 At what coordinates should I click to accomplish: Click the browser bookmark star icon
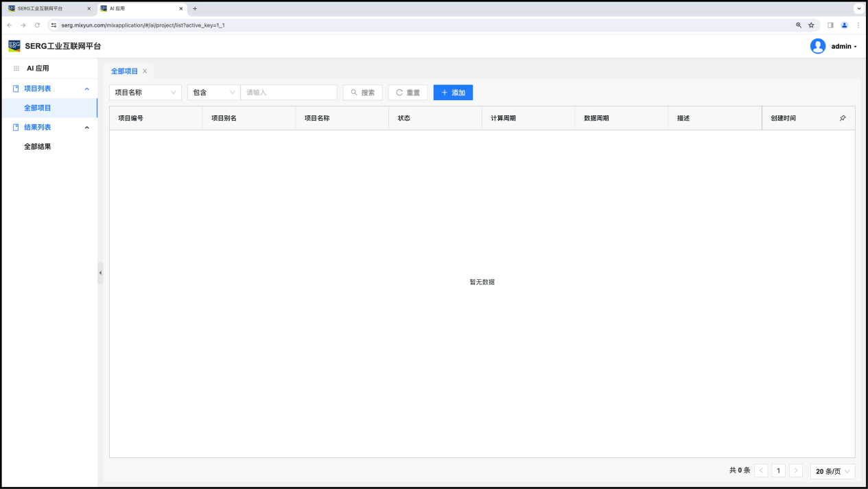811,25
